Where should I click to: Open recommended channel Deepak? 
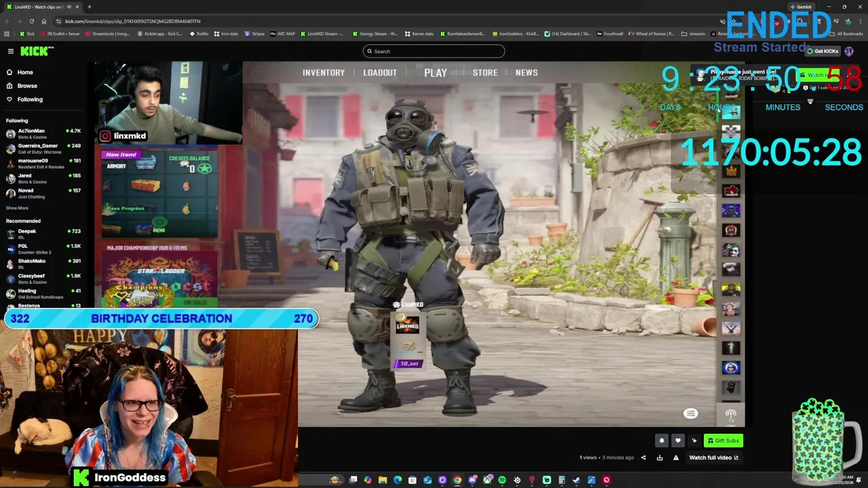(43, 234)
